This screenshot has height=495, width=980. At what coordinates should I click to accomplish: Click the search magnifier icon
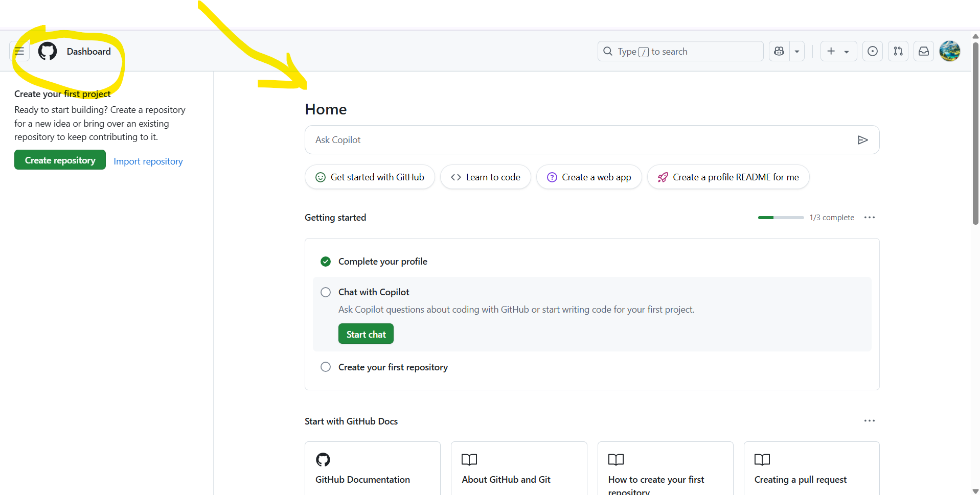[608, 51]
